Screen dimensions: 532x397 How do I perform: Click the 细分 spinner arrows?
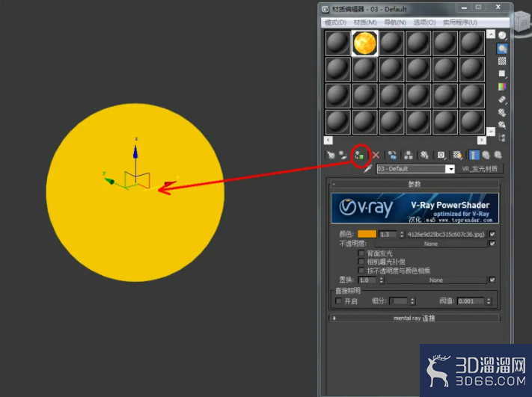412,301
